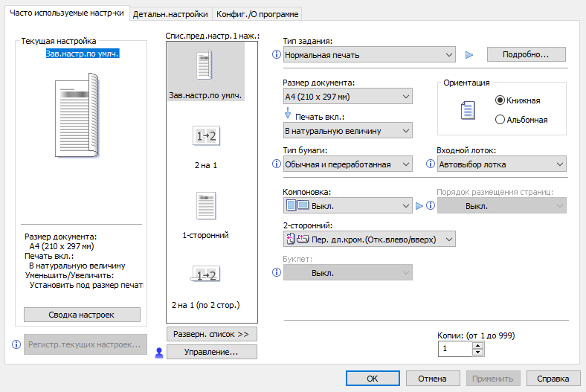Open Компоновка dropdown
Viewport: 586px width, 392px height.
point(347,205)
